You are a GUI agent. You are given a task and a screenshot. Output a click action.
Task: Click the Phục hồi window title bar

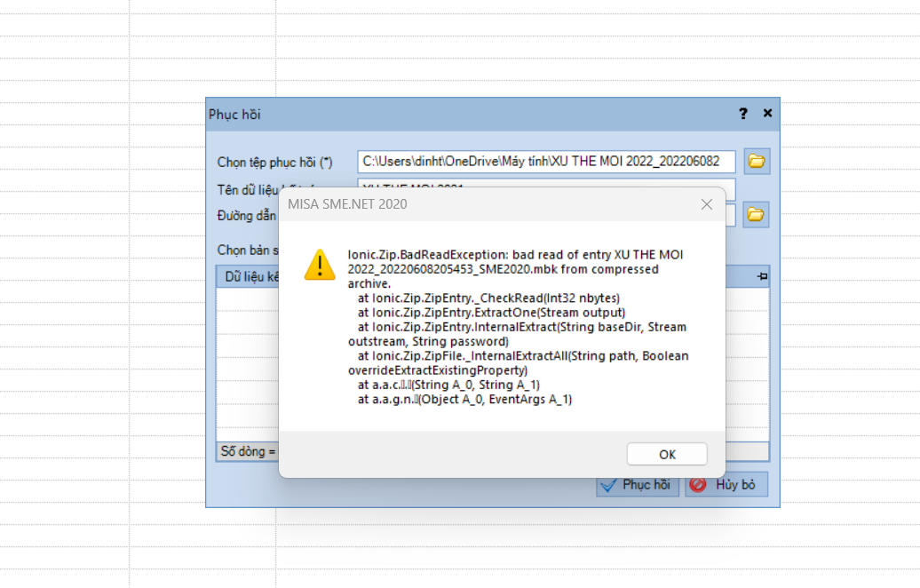470,115
